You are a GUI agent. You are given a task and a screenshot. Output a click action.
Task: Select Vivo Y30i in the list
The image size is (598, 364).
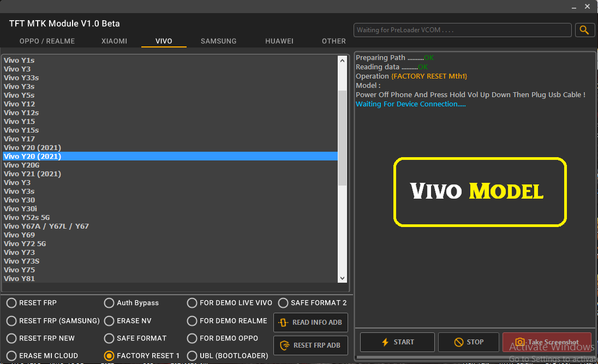[x=170, y=208]
